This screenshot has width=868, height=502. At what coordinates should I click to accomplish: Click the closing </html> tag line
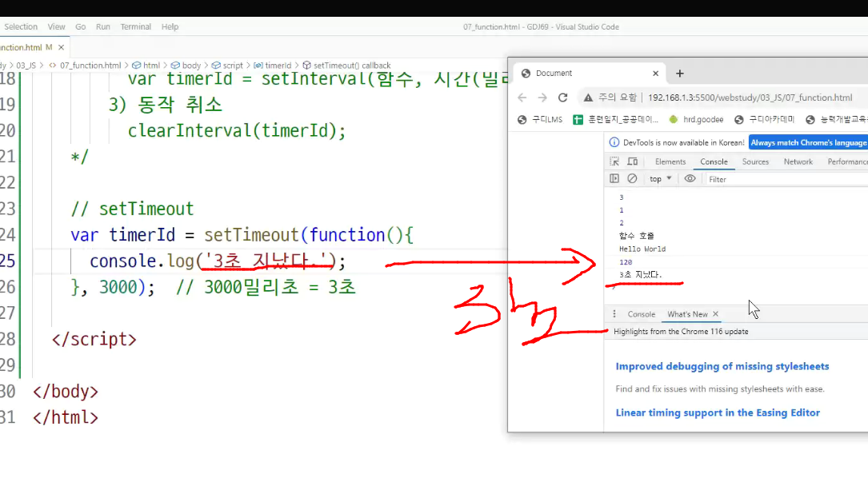66,417
